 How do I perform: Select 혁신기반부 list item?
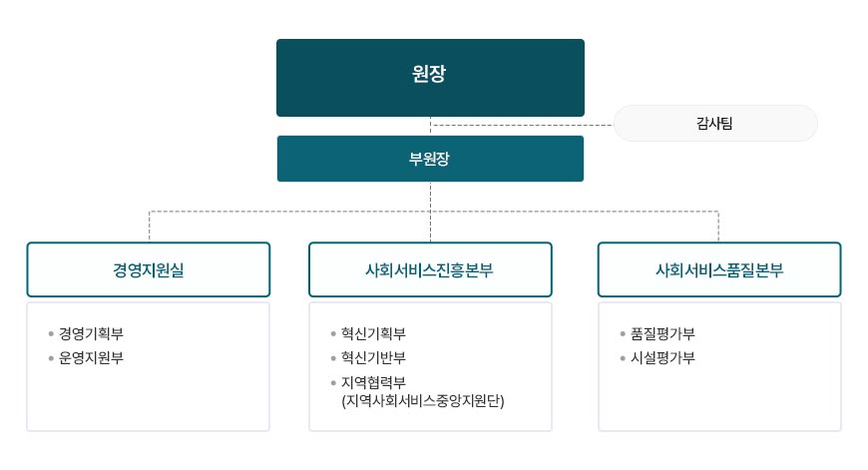point(374,358)
